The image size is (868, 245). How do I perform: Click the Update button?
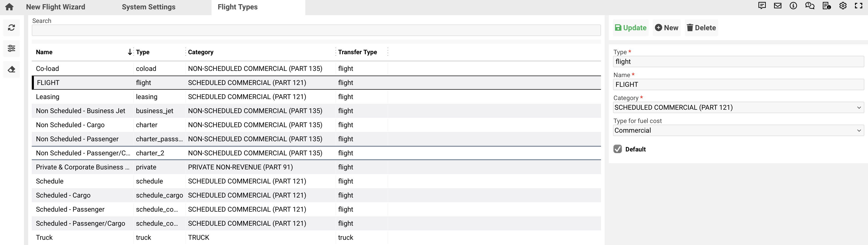[630, 28]
